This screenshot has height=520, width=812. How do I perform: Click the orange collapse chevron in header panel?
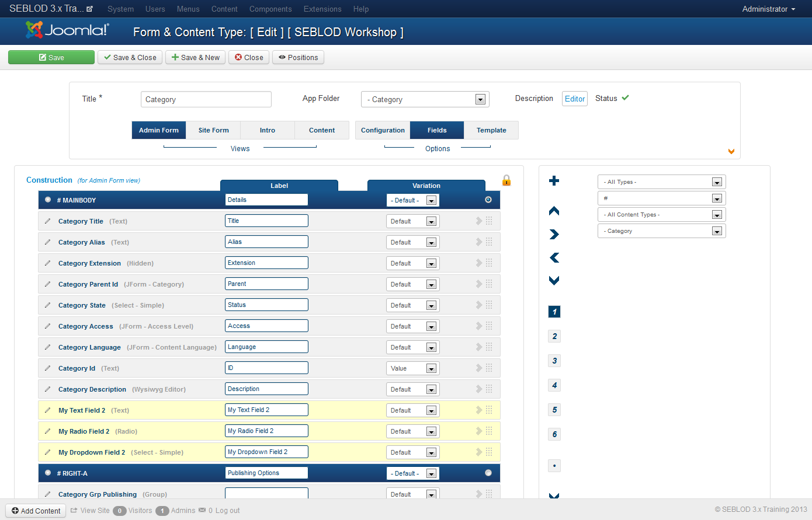(731, 152)
